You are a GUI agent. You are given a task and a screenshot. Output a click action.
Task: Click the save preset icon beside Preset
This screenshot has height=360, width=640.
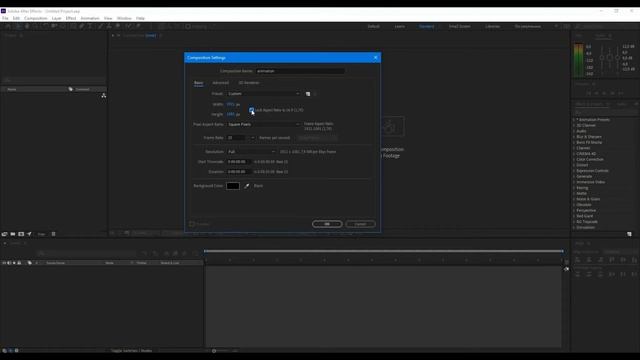click(308, 94)
